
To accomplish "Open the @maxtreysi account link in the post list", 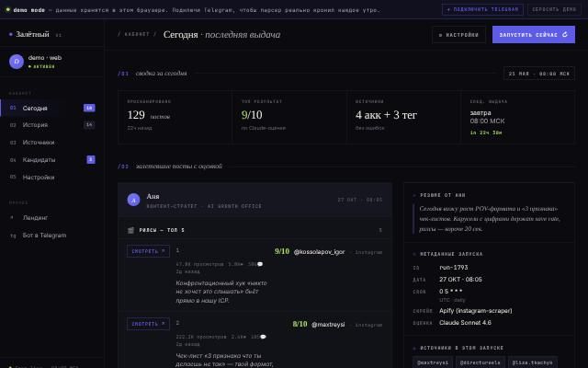I will pyautogui.click(x=328, y=325).
